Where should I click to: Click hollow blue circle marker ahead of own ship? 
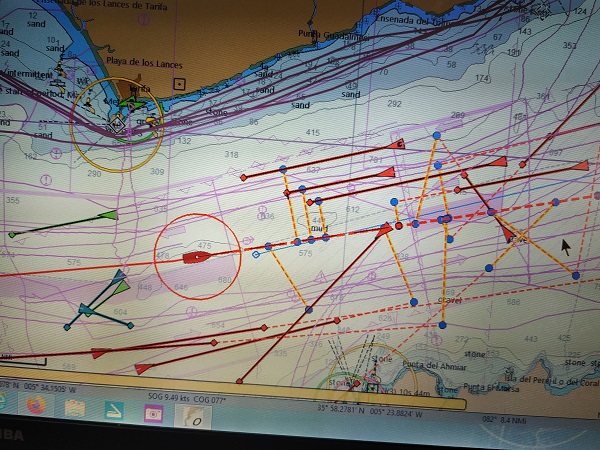(256, 254)
